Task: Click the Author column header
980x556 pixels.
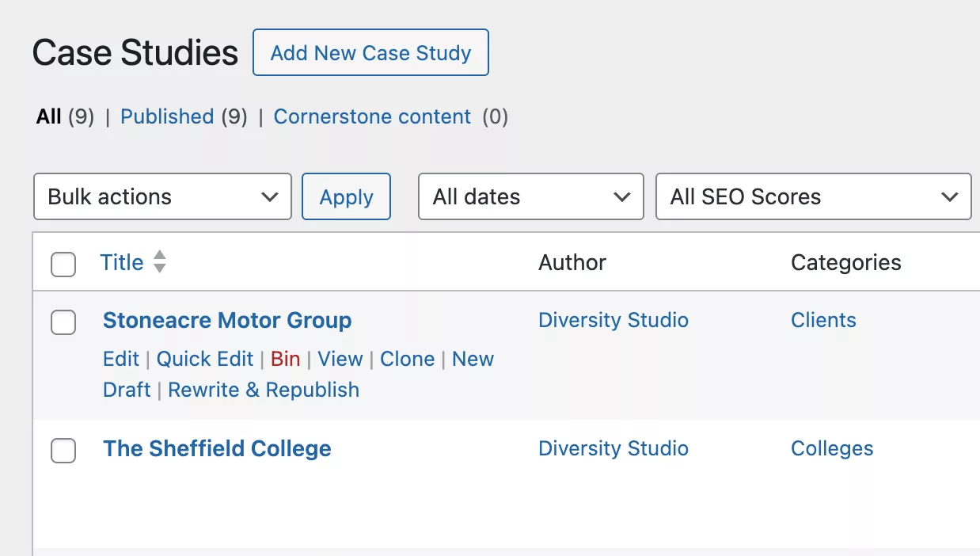Action: tap(572, 262)
